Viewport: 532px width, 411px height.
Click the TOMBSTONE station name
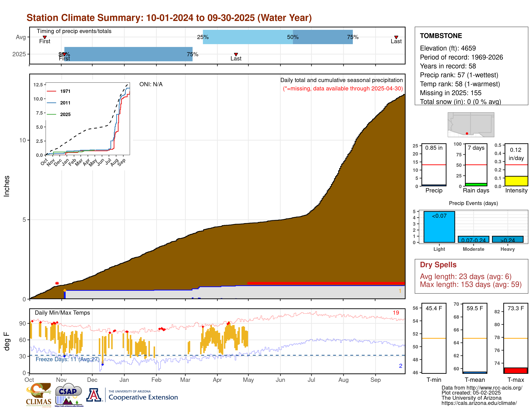[441, 36]
